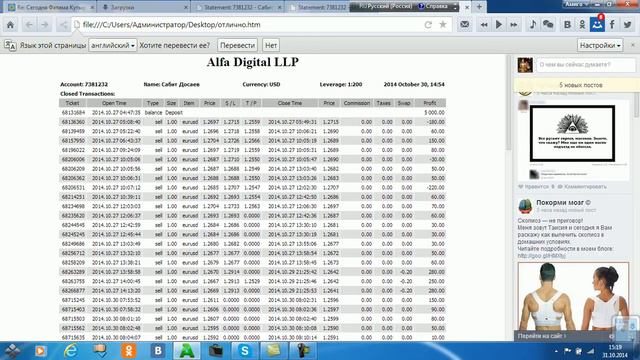Click the user avatar next to status field
Image resolution: width=640 pixels, height=360 pixels.
tap(525, 65)
